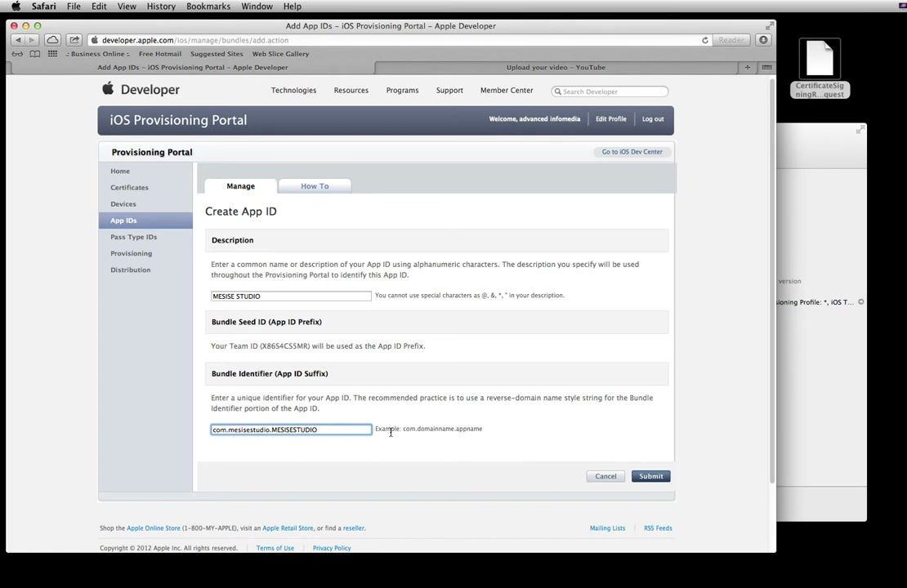Click Apple Retail Store link

coord(288,528)
